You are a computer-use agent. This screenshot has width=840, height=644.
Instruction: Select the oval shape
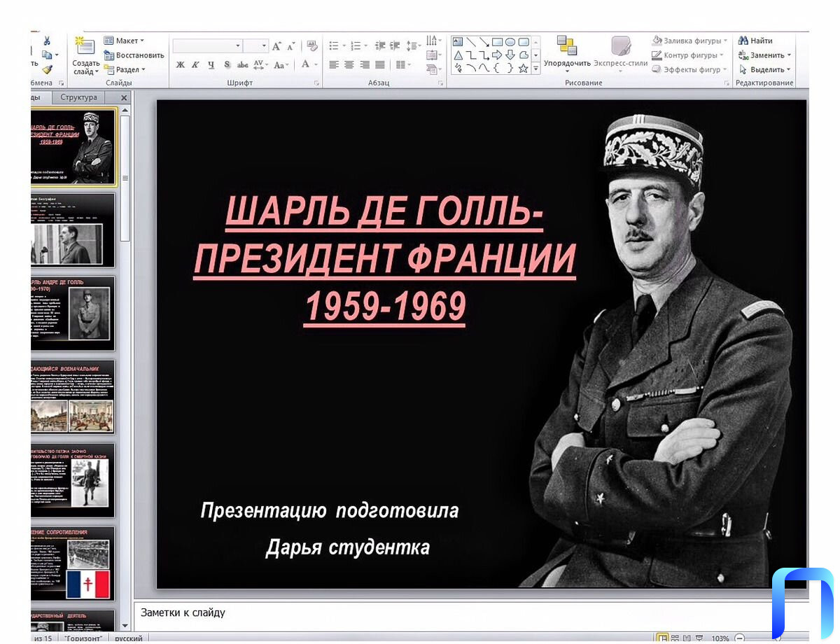510,42
